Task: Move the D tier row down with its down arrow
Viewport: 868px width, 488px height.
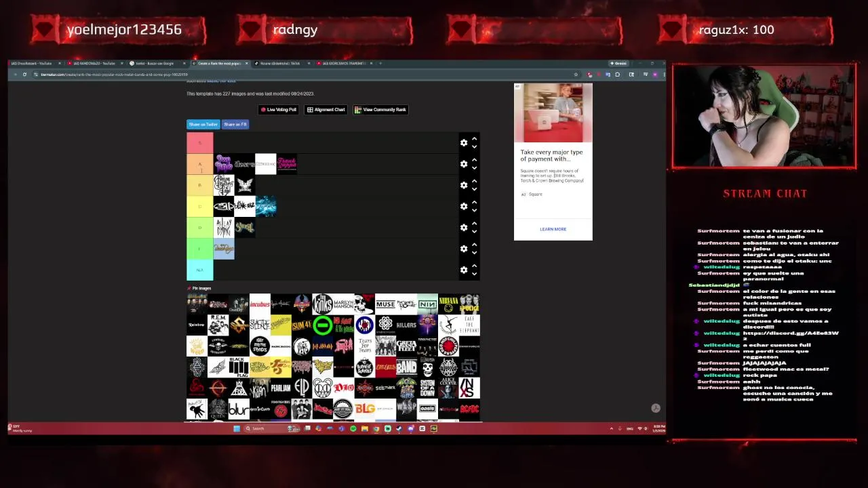Action: point(475,230)
